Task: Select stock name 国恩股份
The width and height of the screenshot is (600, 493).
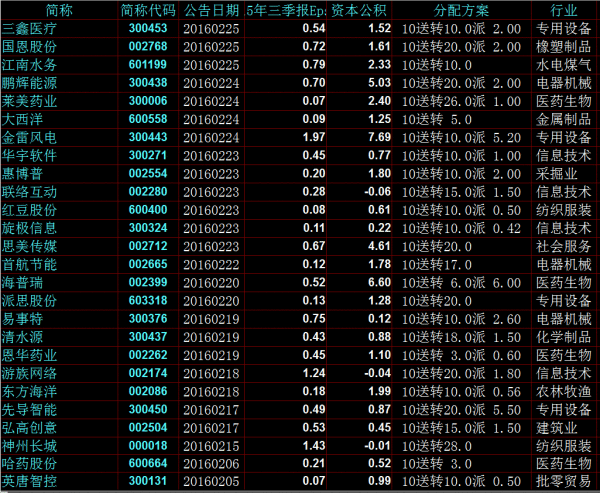Action: tap(29, 47)
